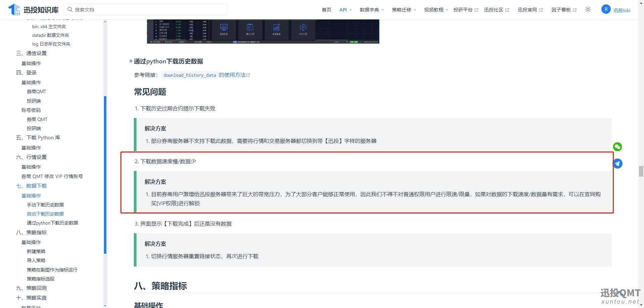Select sidebar item log 日志所在文件夹
The width and height of the screenshot is (644, 308).
click(x=51, y=44)
